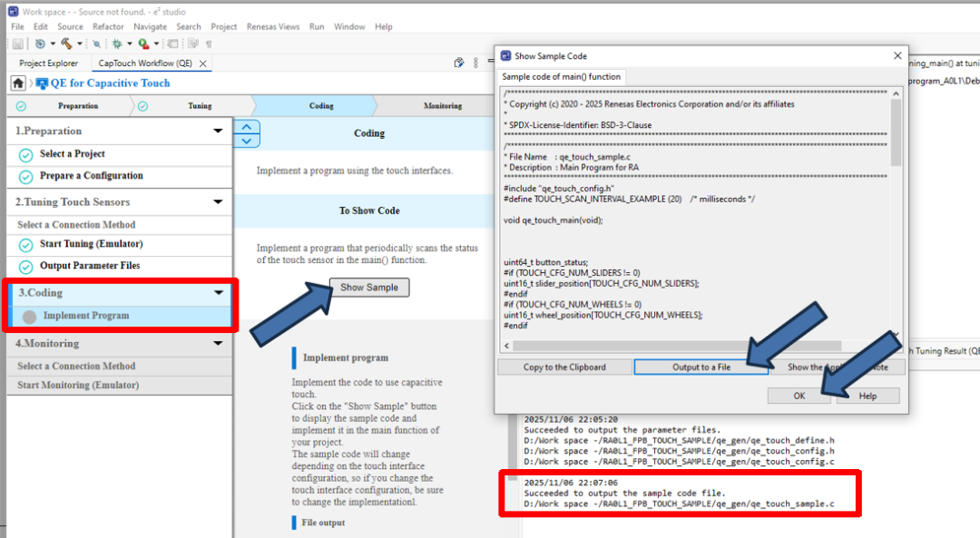The width and height of the screenshot is (980, 538).
Task: Click the sample code horizontal scrollbar thumb
Action: point(677,346)
